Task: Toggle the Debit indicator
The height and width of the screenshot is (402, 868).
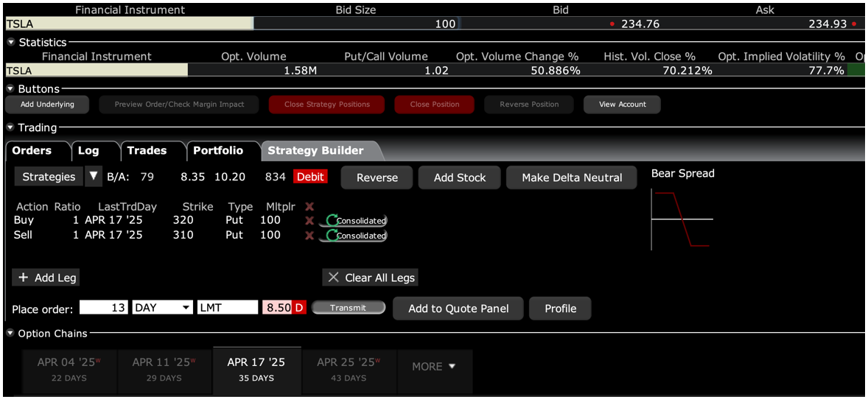Action: coord(311,177)
